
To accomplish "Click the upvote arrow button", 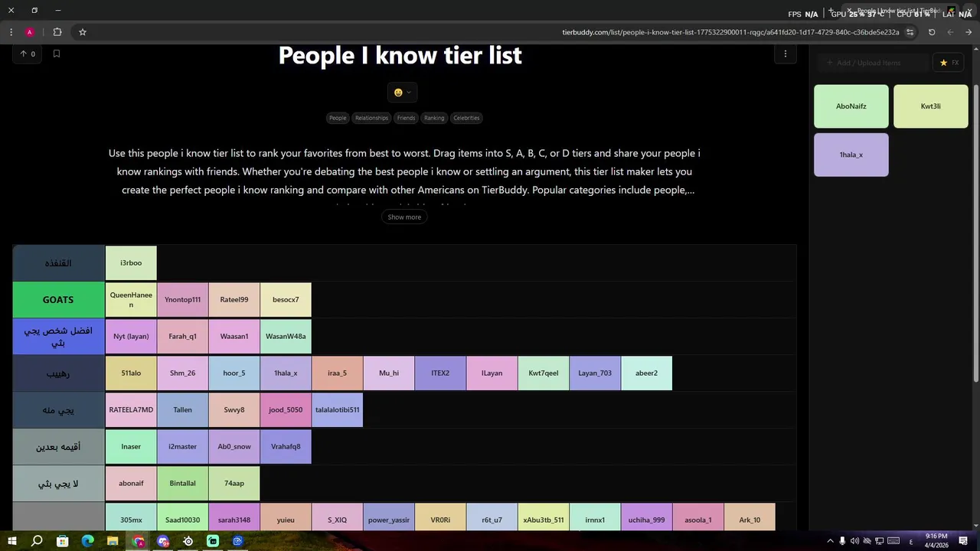I will coord(28,54).
